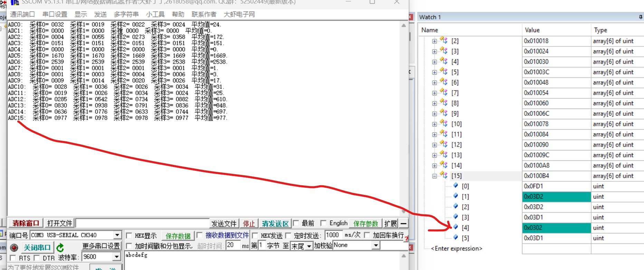The width and height of the screenshot is (644, 270).
Task: Collapse the [15] array node in Watch
Action: tap(434, 176)
